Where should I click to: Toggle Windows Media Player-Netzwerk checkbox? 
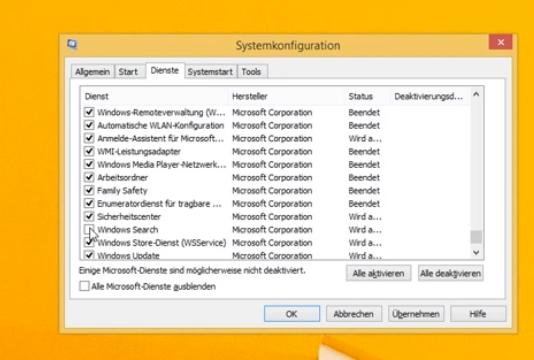pos(89,164)
